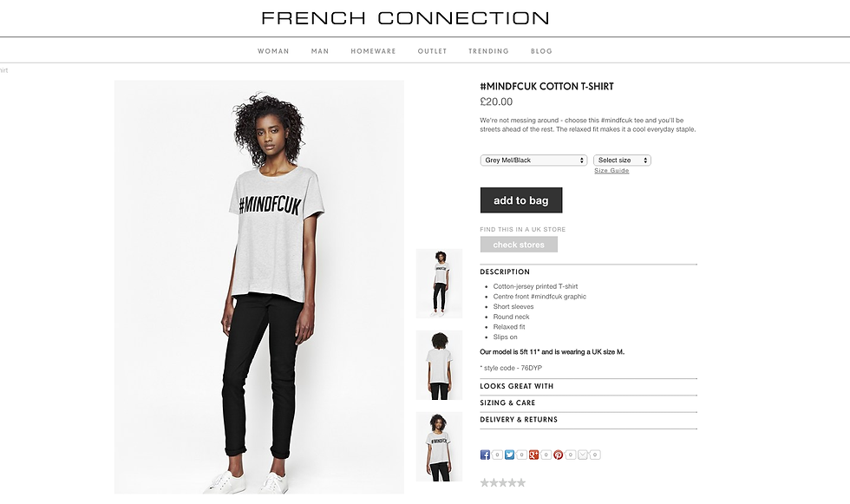Rate product using the star rating
The width and height of the screenshot is (850, 504).
502,482
